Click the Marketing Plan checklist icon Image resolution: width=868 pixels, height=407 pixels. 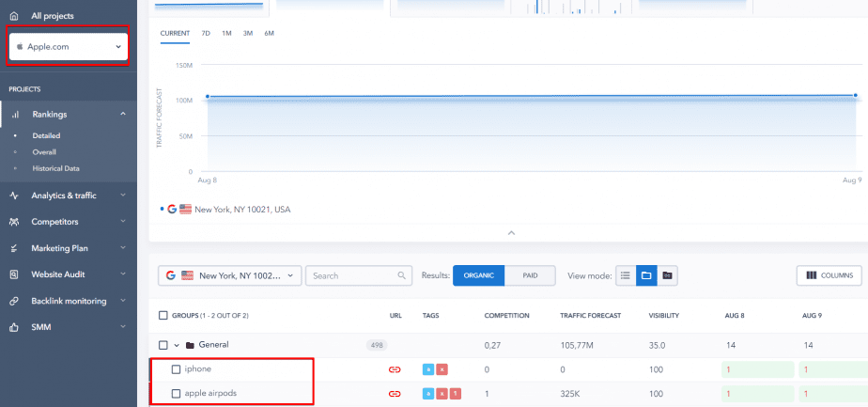14,248
